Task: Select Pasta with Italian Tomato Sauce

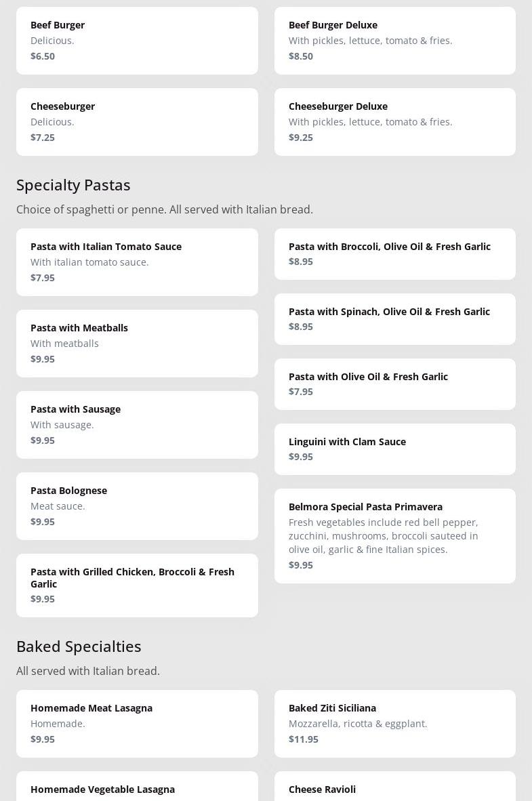Action: click(137, 262)
